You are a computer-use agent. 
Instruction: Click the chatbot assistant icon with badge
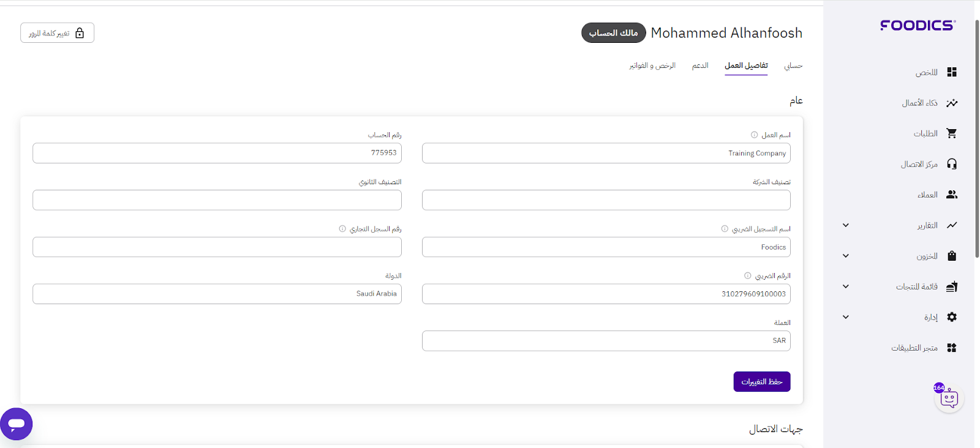tap(949, 398)
